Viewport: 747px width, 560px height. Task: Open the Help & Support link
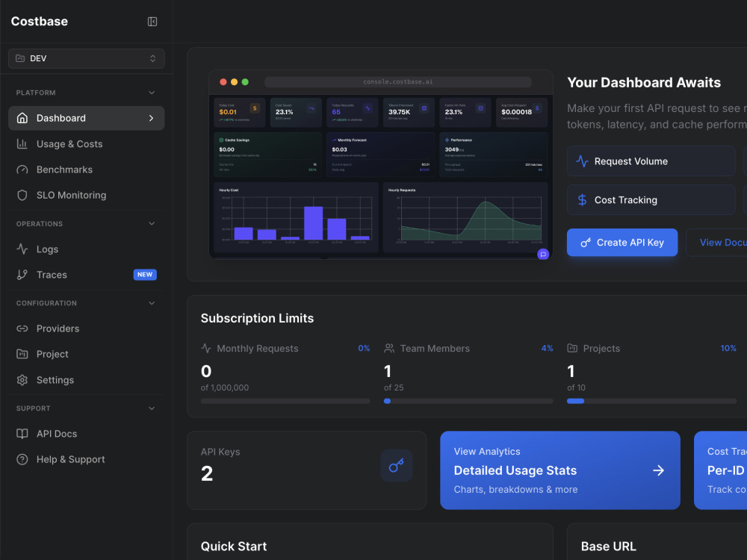[86, 459]
